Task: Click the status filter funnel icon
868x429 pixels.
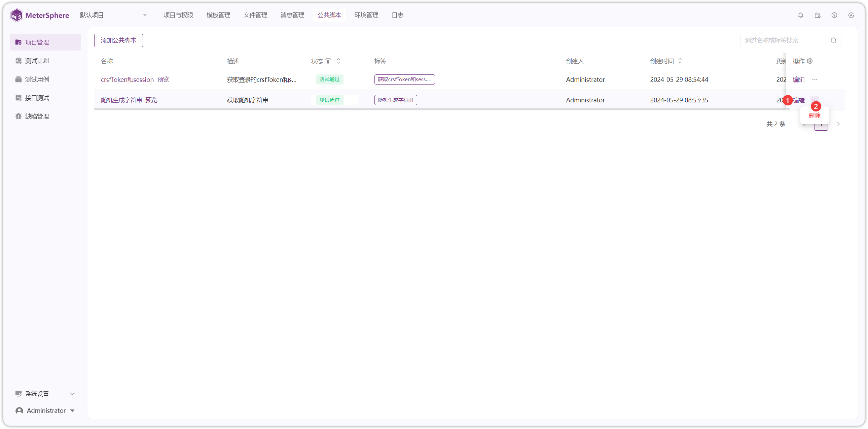Action: coord(328,61)
